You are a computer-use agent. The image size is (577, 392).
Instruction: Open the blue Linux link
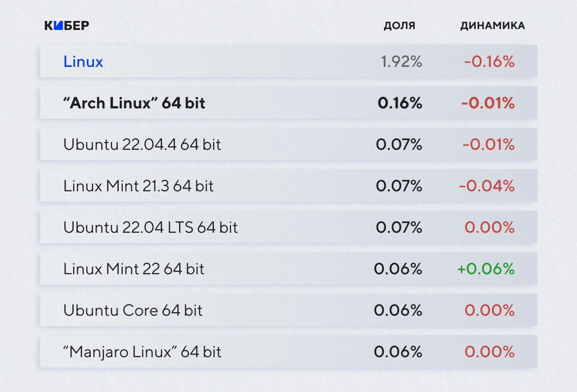(x=83, y=61)
